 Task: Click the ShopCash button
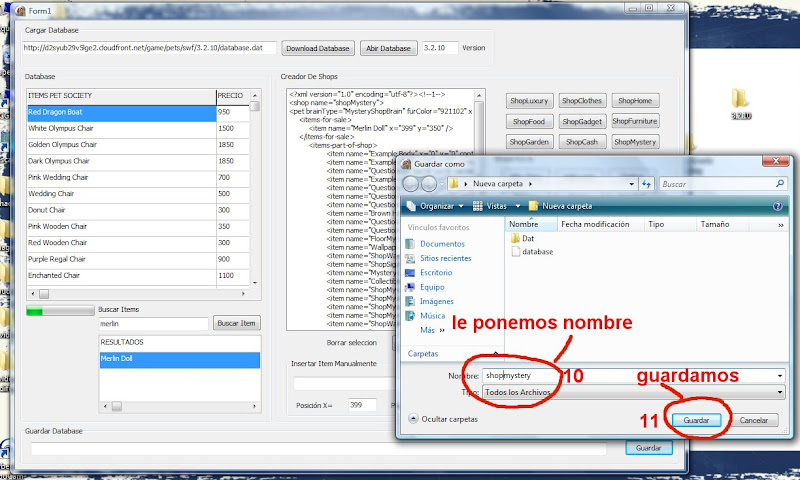[582, 142]
